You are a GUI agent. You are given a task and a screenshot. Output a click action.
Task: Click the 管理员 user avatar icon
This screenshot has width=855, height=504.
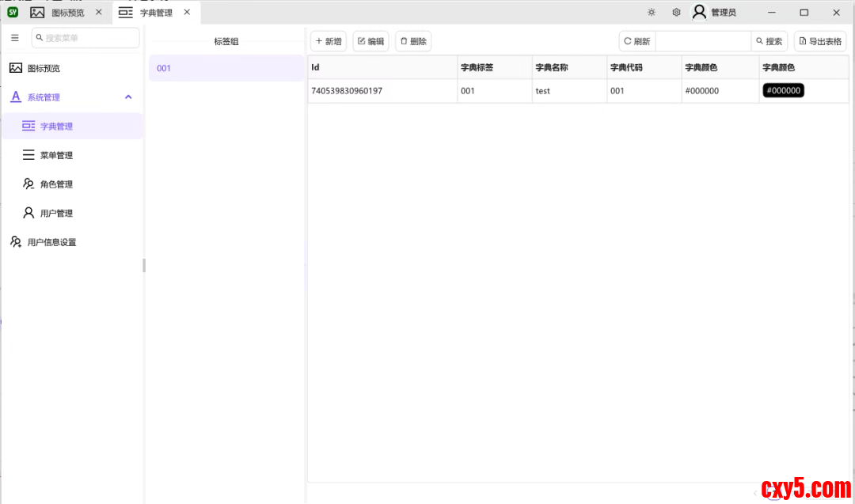699,13
